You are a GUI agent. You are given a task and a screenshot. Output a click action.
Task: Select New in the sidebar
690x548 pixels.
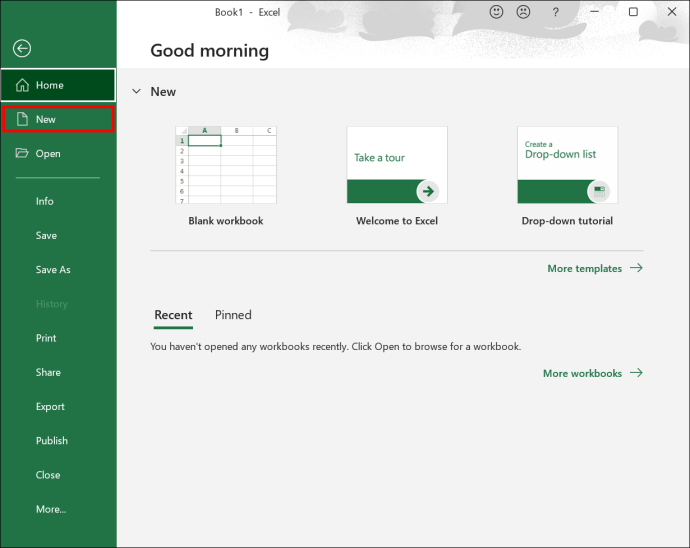tap(58, 119)
